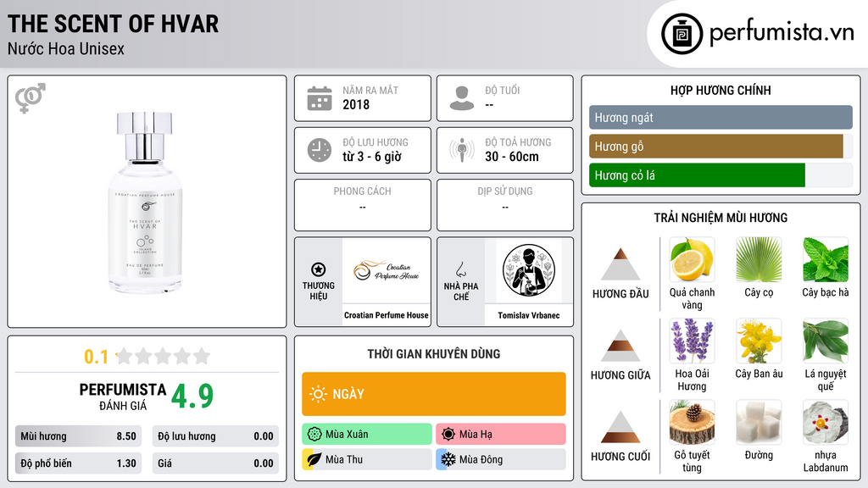Screen dimensions: 868x488
Task: Click the Hvar perfume bottle product photo
Action: point(145,202)
